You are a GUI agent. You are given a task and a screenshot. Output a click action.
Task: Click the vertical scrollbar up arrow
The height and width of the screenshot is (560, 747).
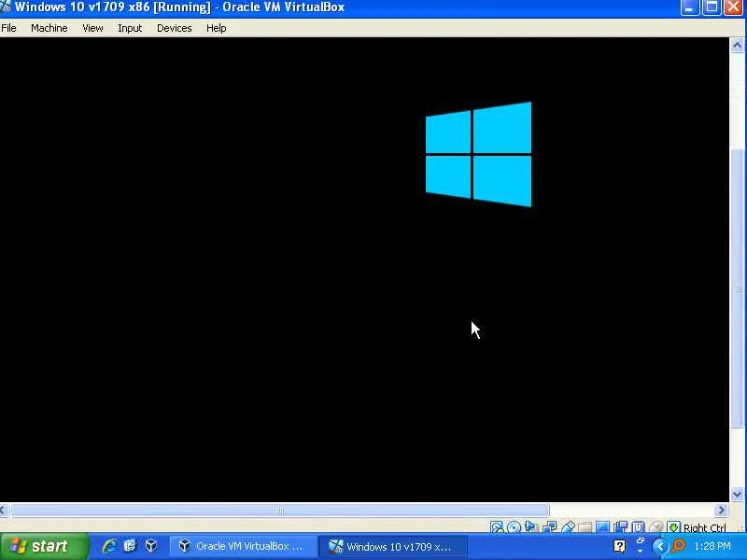[738, 45]
